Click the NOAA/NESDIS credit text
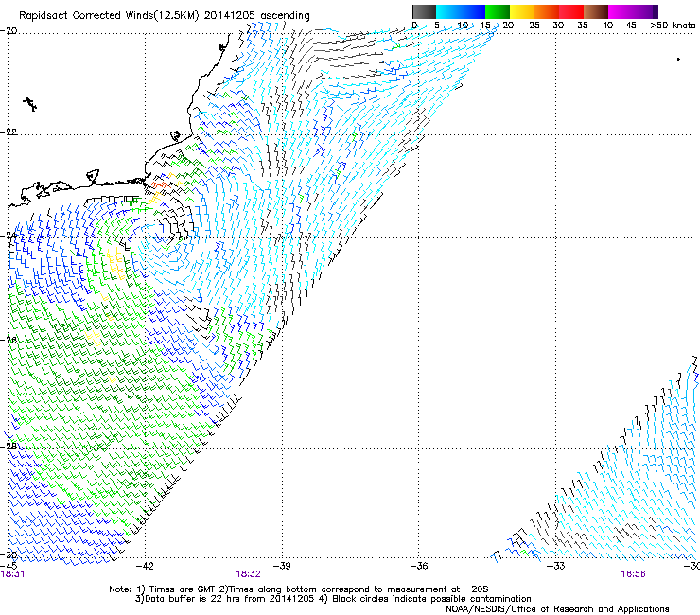The image size is (700, 615). (x=557, y=609)
